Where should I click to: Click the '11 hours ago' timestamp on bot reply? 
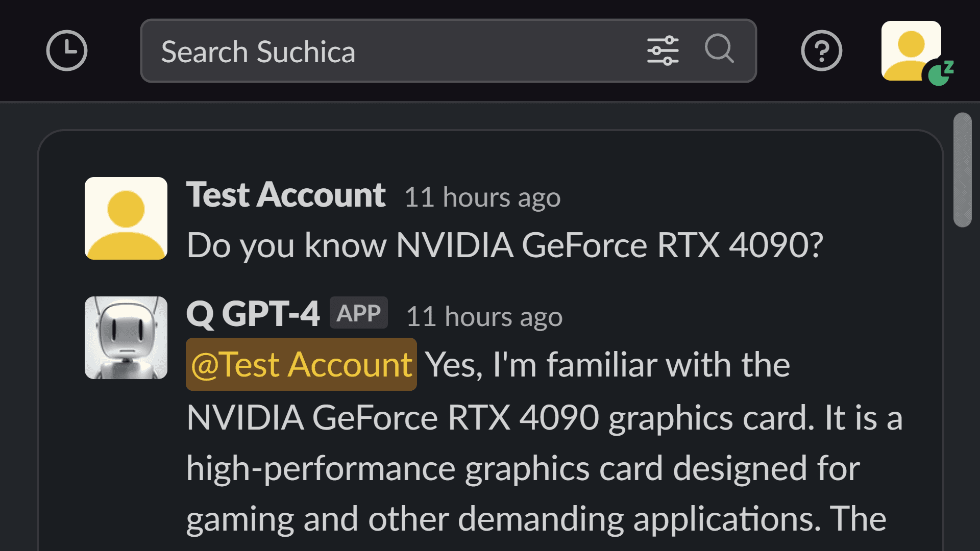pyautogui.click(x=484, y=315)
